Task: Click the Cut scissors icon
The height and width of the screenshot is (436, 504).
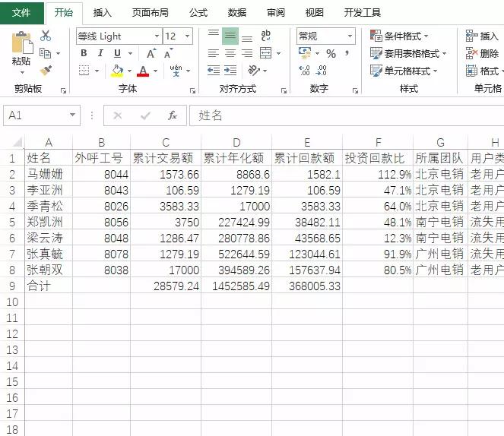Action: tap(46, 36)
